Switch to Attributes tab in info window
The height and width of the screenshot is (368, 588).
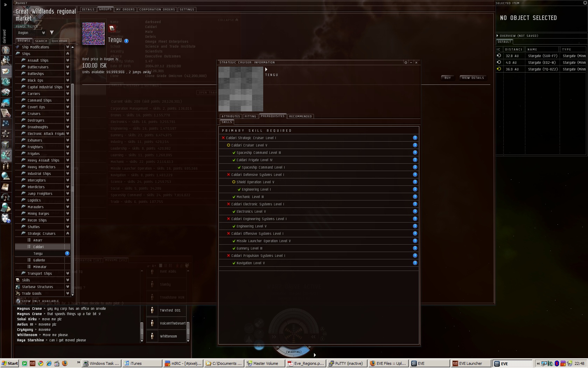coord(231,116)
